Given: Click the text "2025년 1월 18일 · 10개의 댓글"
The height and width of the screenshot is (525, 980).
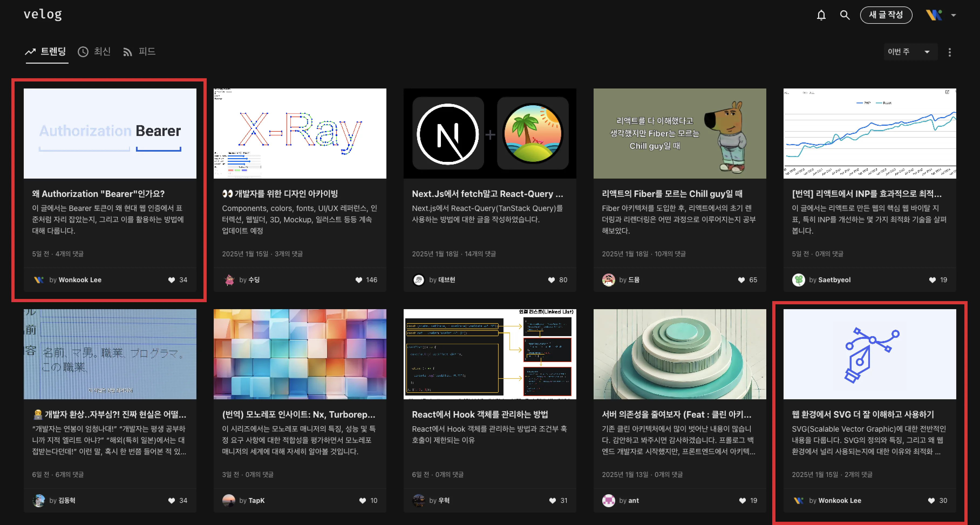Looking at the screenshot, I should click(644, 254).
